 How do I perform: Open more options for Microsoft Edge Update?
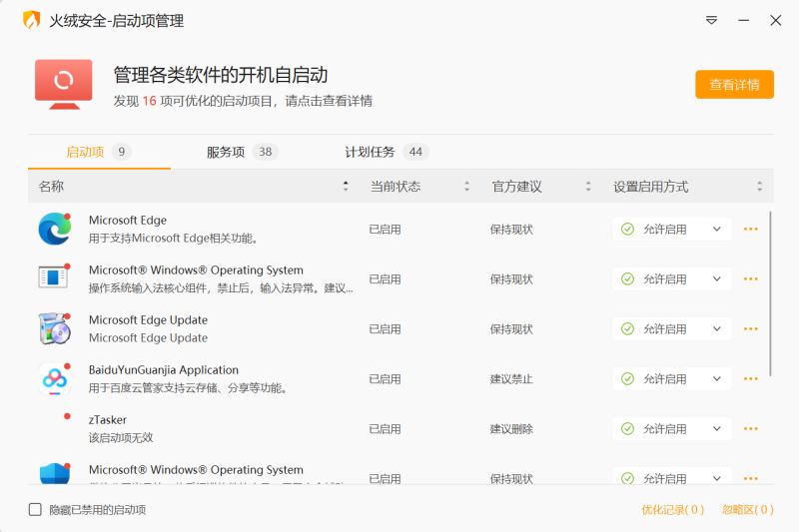coord(751,328)
